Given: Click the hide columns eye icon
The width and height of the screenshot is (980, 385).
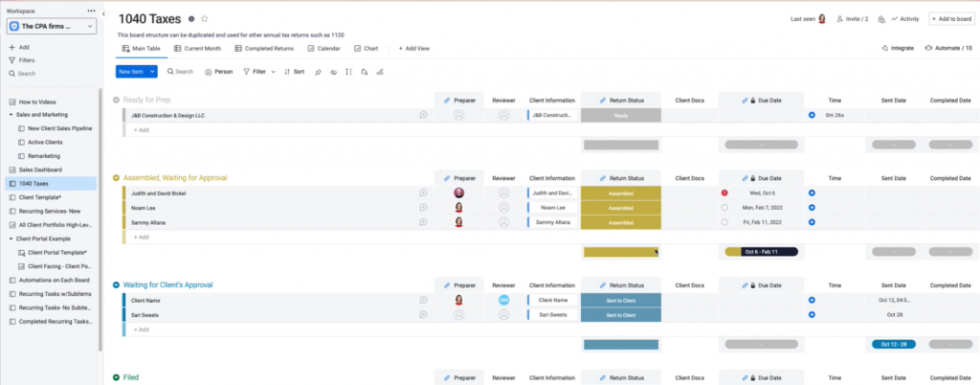Looking at the screenshot, I should (x=334, y=72).
